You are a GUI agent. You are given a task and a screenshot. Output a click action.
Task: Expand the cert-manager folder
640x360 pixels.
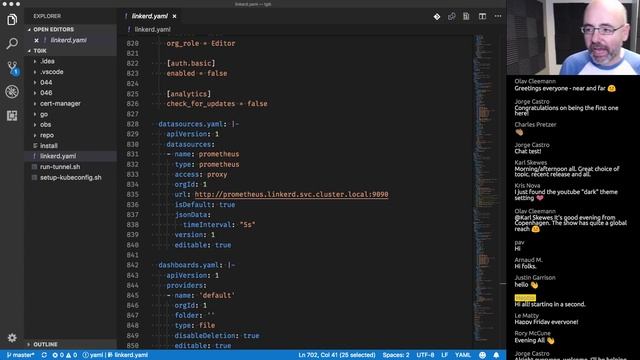click(60, 104)
